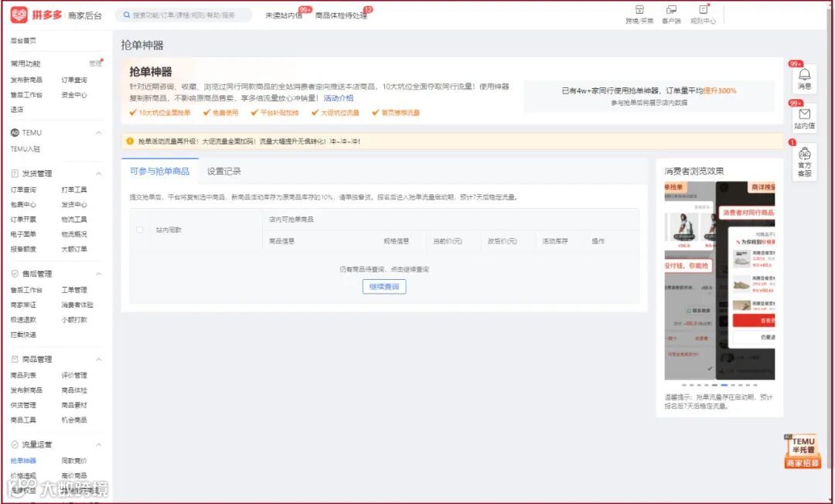
Task: Click the search input field
Action: [x=184, y=15]
